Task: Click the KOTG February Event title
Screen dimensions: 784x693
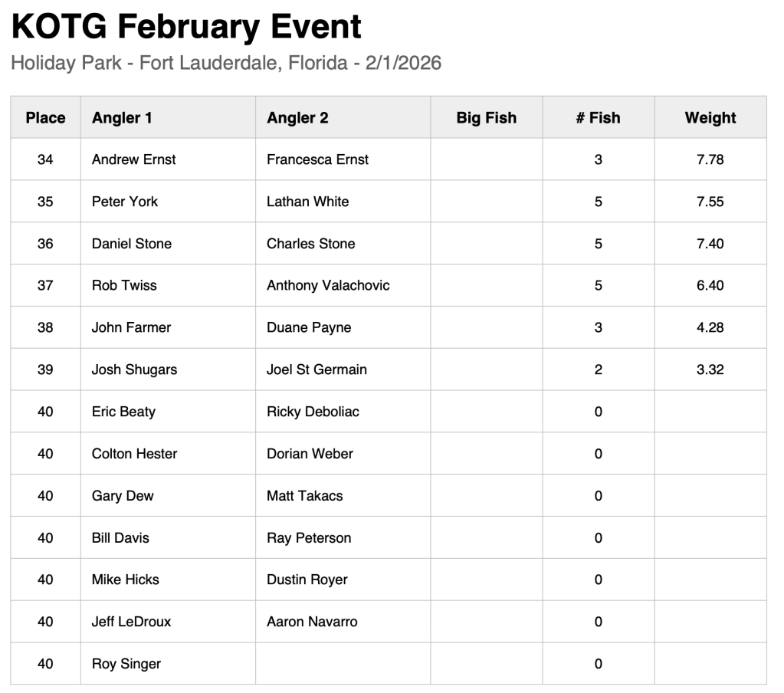Action: (186, 27)
